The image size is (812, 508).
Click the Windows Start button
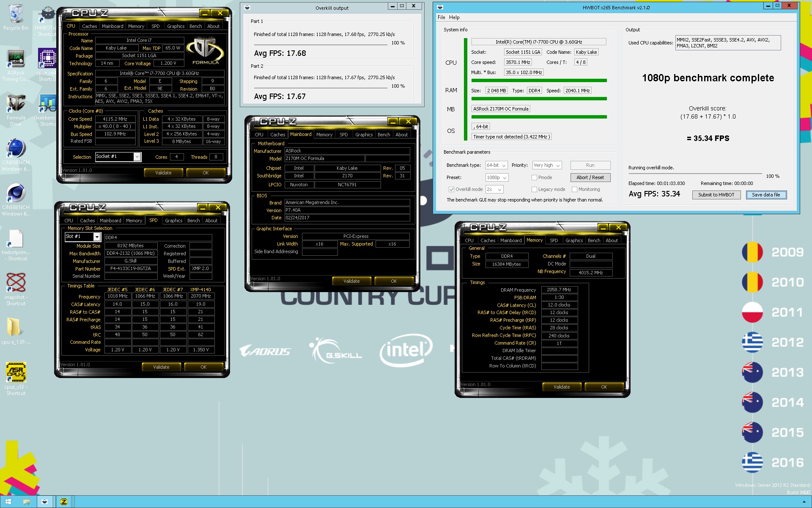pyautogui.click(x=8, y=502)
